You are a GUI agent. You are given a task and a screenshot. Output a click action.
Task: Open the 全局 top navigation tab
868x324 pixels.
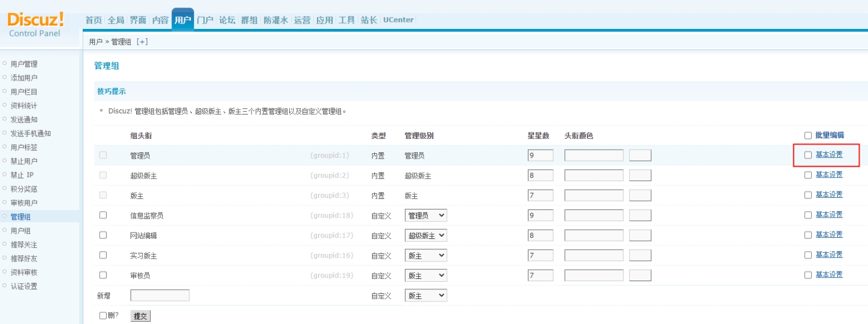[x=116, y=20]
